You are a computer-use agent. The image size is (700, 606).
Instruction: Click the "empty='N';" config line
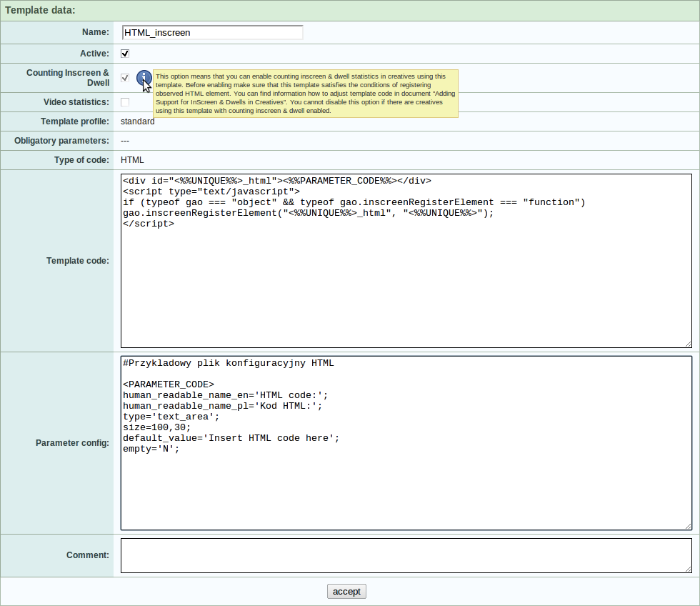point(151,449)
